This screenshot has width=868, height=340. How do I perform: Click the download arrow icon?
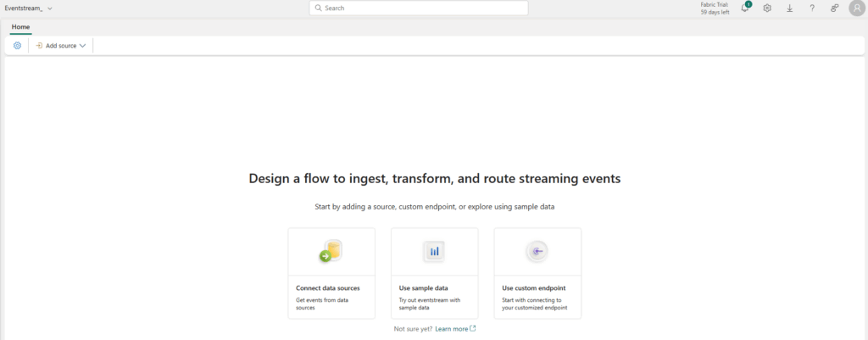(790, 8)
